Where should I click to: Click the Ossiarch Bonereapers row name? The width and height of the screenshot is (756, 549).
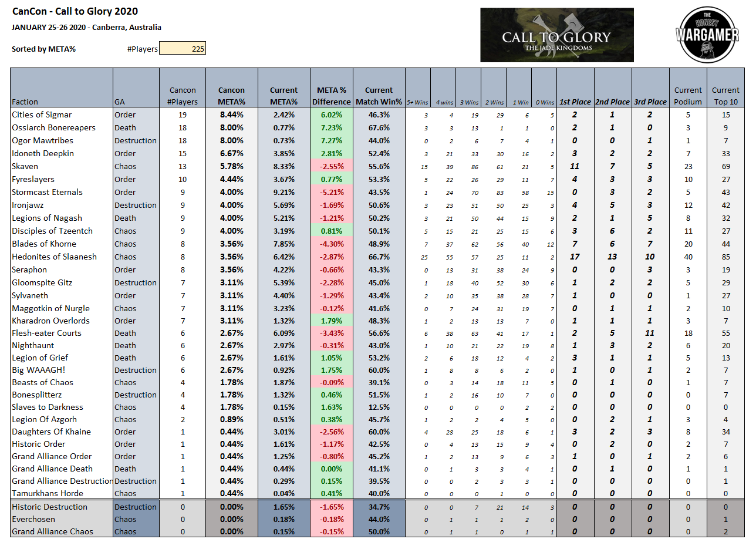click(53, 127)
